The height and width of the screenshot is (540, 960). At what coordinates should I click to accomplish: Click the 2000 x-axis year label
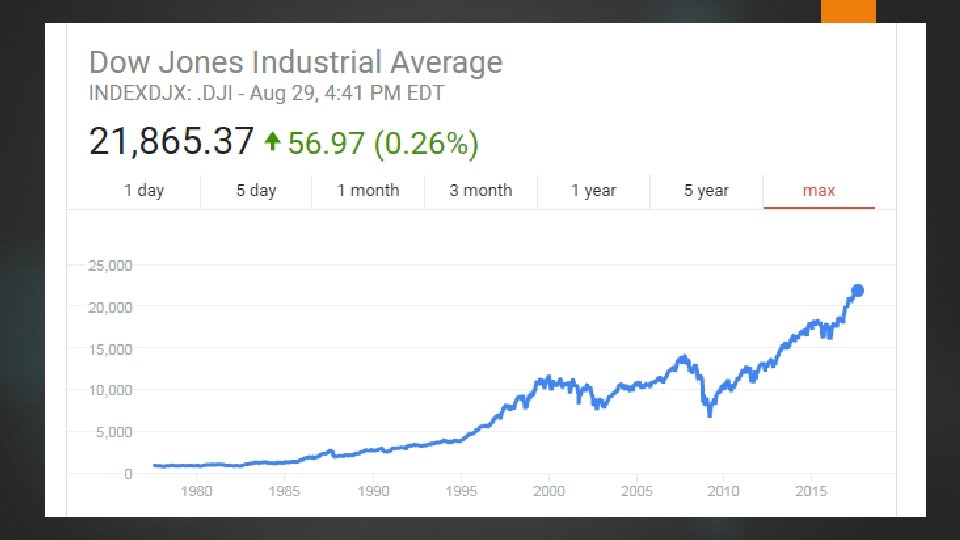coord(548,491)
